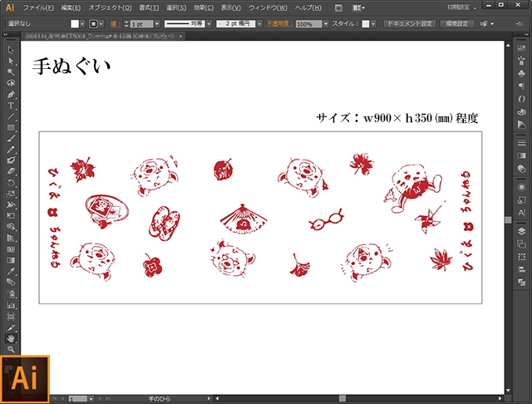This screenshot has height=404, width=532.
Task: Select the Zoom magnifier tool
Action: (11, 349)
